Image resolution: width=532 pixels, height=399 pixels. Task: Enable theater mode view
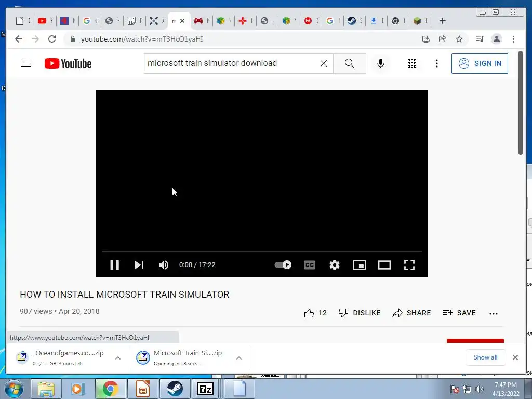(x=384, y=264)
